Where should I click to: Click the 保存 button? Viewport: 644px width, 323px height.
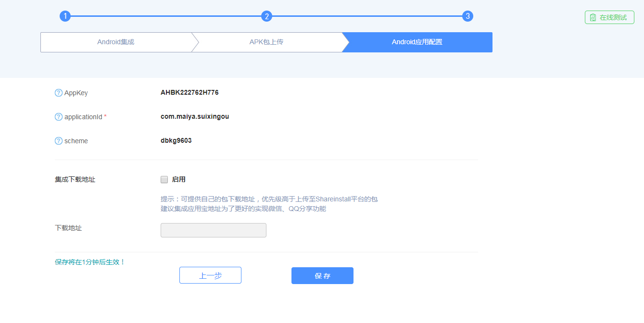coord(322,275)
